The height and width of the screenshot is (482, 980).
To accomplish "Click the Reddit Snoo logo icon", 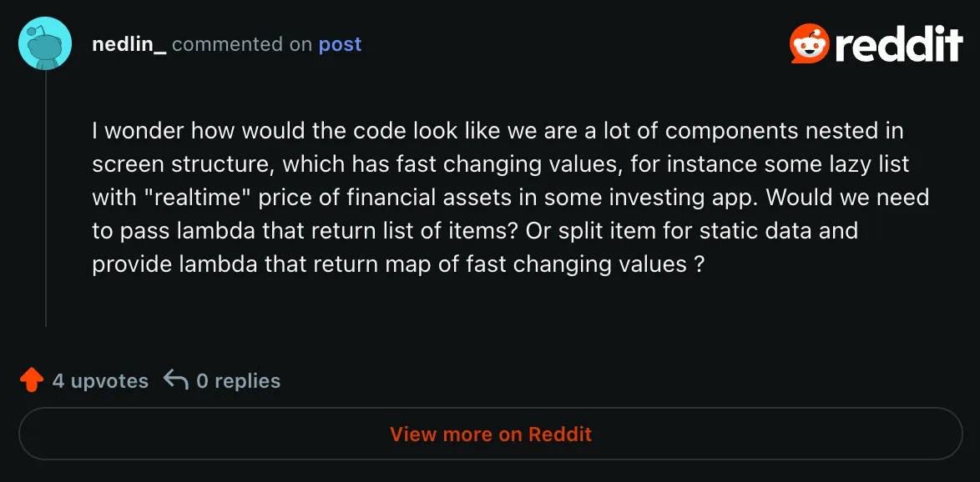I will [809, 43].
